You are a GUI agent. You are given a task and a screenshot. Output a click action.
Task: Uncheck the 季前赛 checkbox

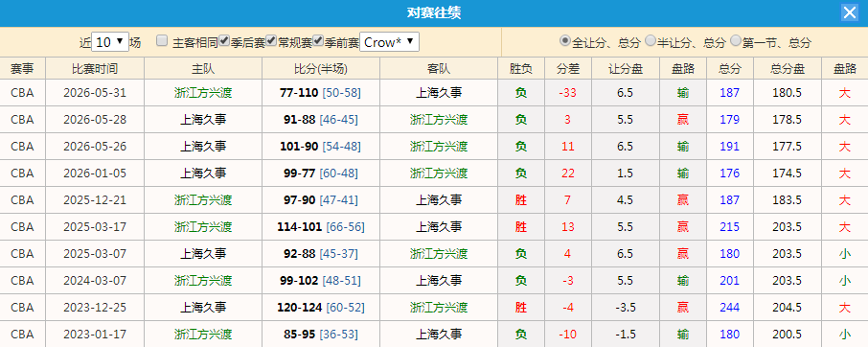click(318, 40)
